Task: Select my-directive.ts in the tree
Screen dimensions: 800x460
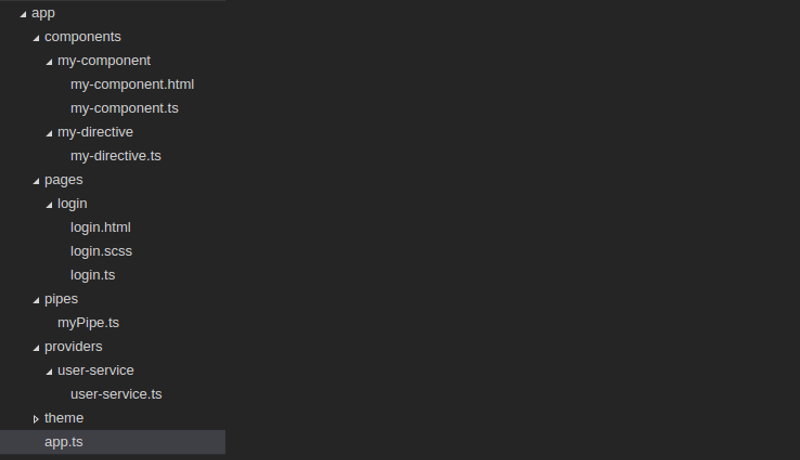Action: [116, 156]
